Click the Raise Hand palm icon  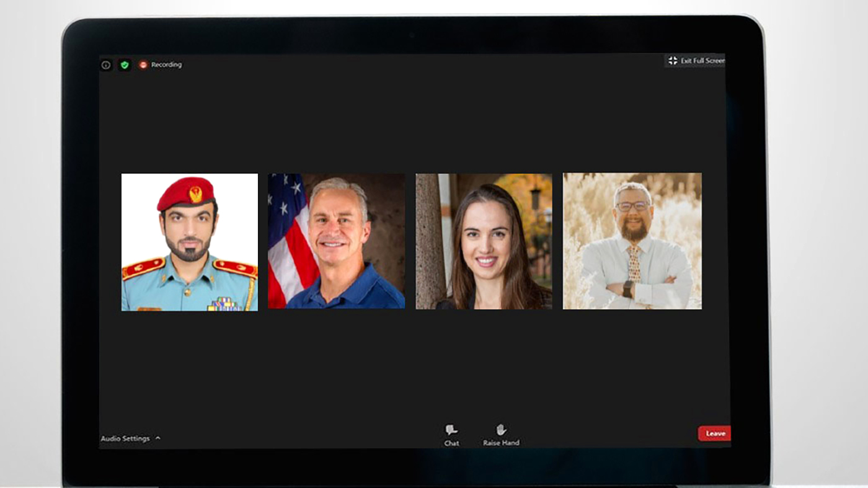501,430
